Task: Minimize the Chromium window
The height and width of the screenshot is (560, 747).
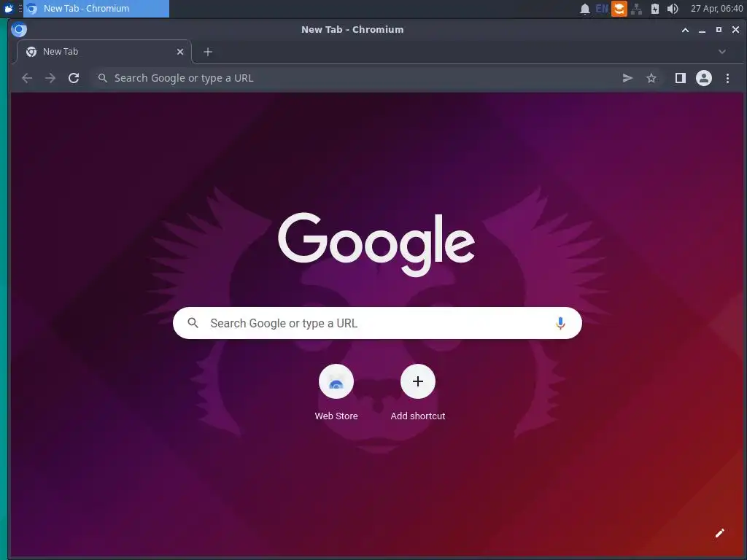Action: 702,30
